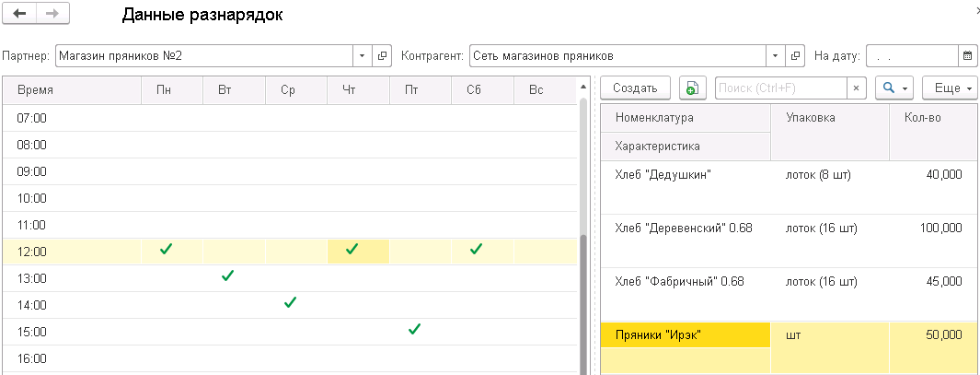Open the magnifier search options button
The image size is (980, 375).
(x=895, y=88)
